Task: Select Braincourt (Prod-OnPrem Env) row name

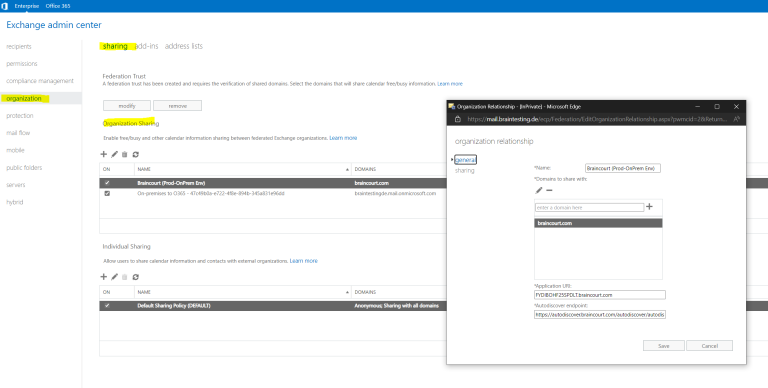Action: 171,183
